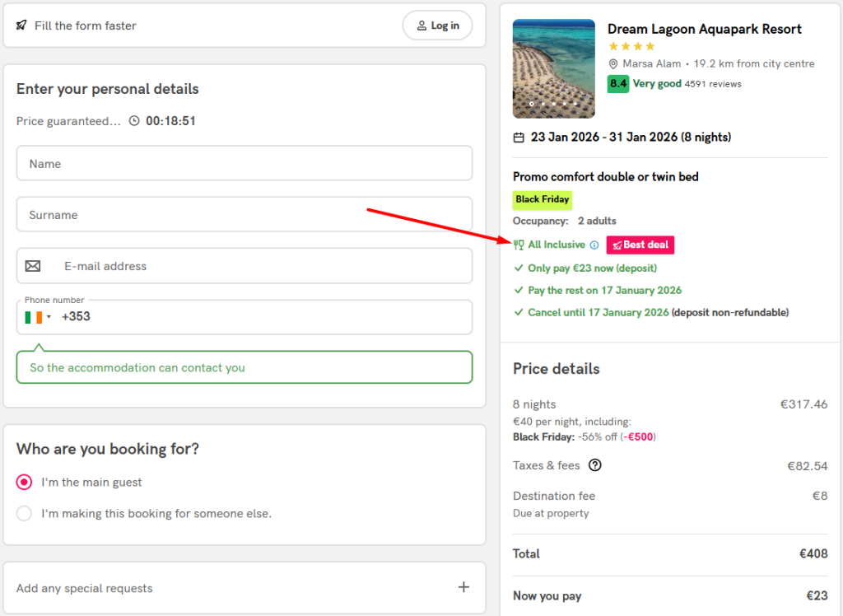Image resolution: width=843 pixels, height=616 pixels.
Task: Click the 8.4 rating score badge
Action: (617, 83)
